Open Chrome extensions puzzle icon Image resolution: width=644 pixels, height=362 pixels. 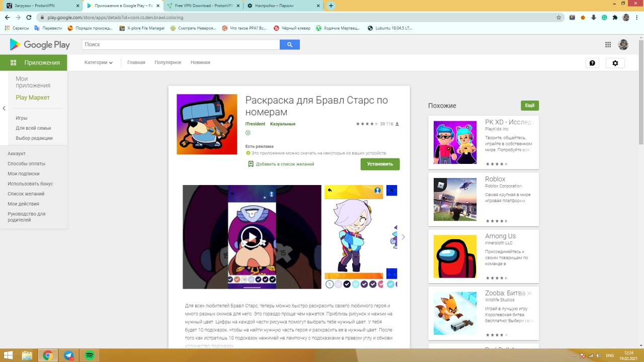615,17
